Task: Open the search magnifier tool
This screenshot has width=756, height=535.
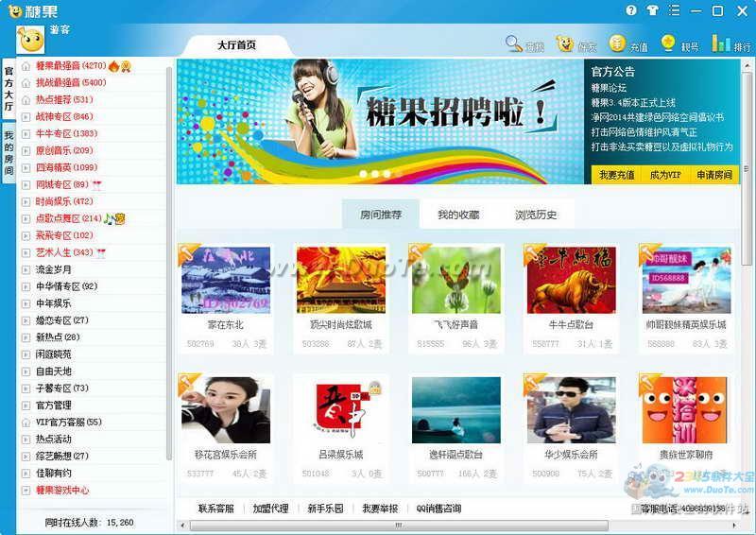Action: click(x=514, y=43)
